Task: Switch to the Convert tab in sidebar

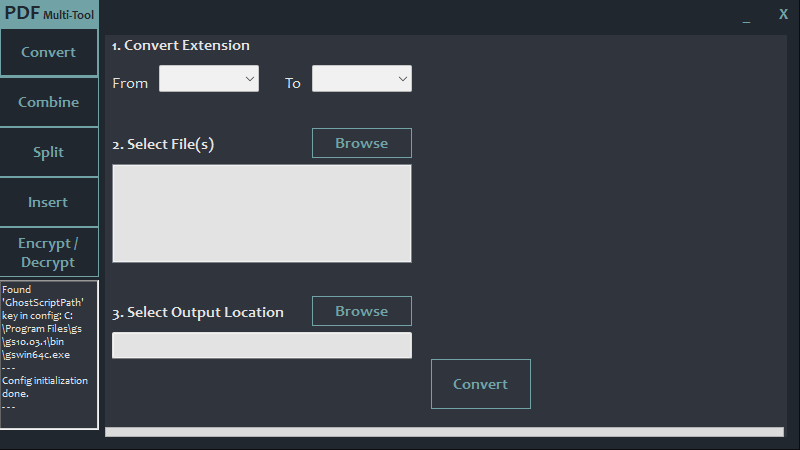Action: pyautogui.click(x=49, y=52)
